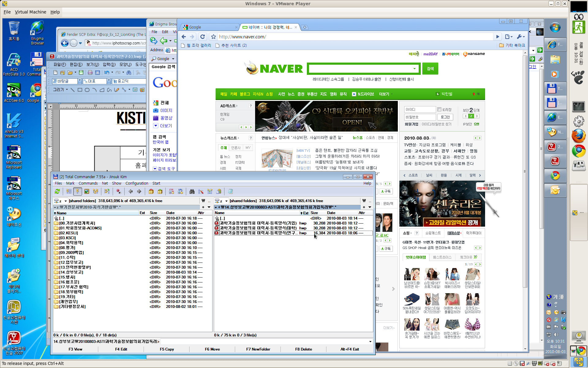This screenshot has width=588, height=368.
Task: Click the pack files icon in Total Commander
Action: [x=151, y=192]
